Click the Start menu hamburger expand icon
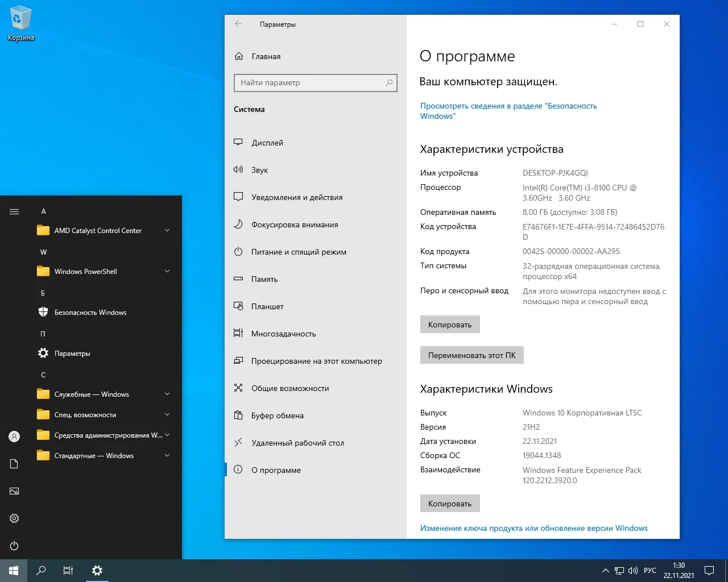 14,211
